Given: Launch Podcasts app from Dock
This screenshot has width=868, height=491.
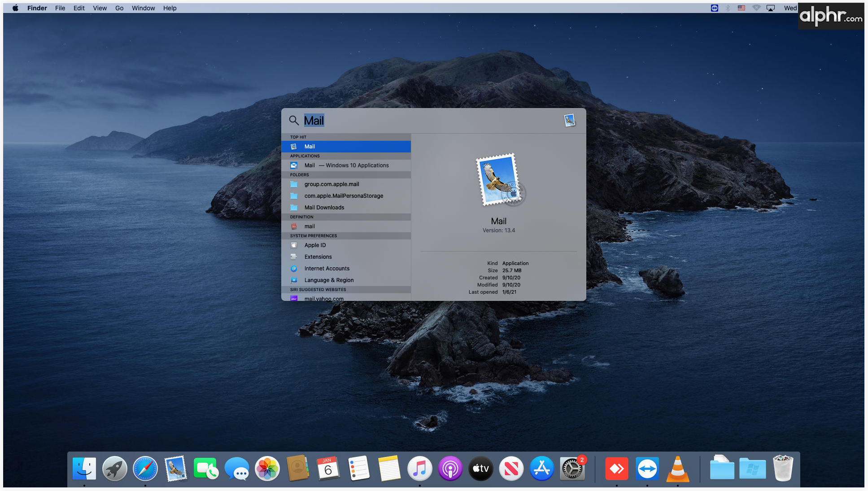Looking at the screenshot, I should click(x=450, y=469).
